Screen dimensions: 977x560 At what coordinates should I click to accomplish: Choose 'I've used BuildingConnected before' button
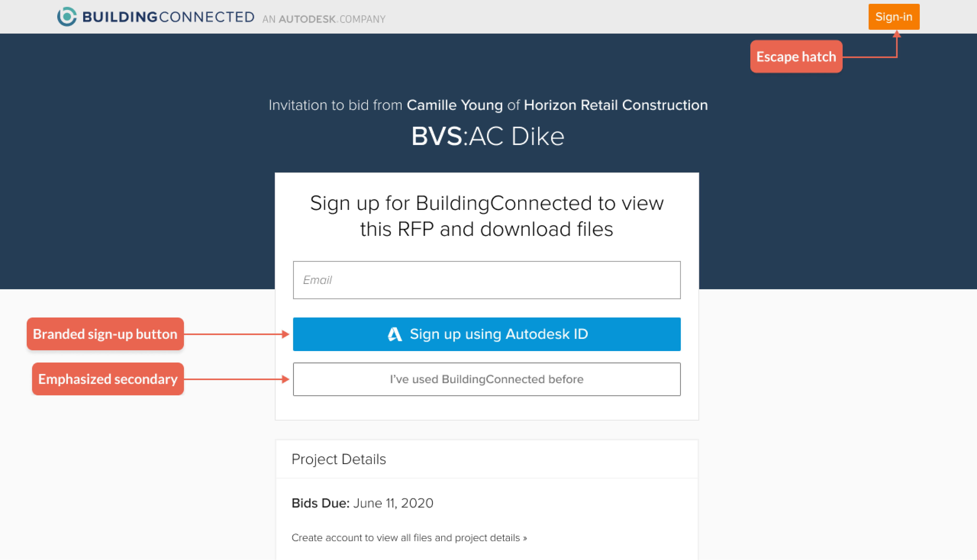487,379
